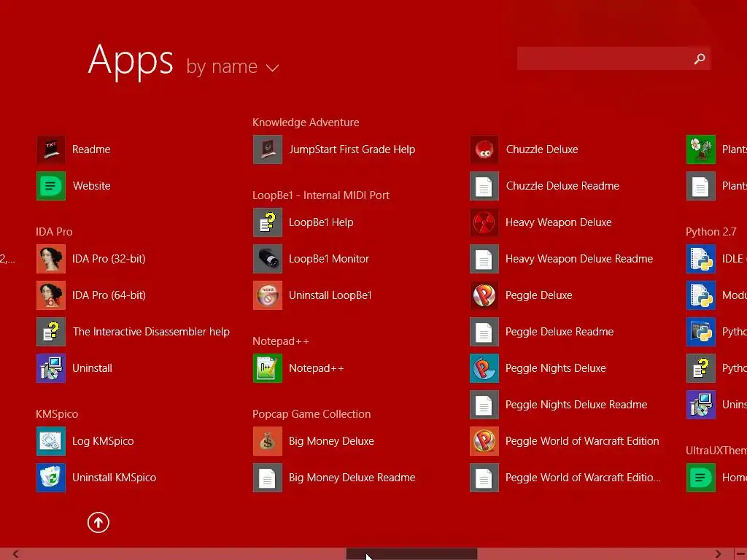Open the Readme TXT icon
This screenshot has height=560, width=747.
(51, 149)
